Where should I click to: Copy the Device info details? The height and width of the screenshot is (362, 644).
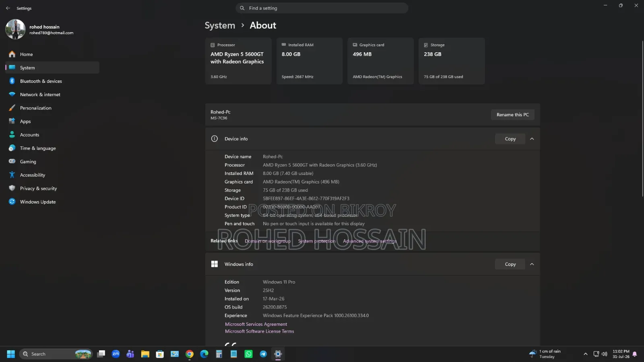pyautogui.click(x=510, y=139)
